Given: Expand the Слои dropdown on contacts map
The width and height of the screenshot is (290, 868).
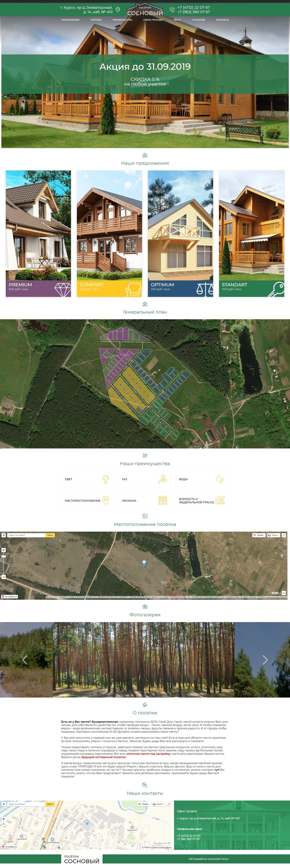Looking at the screenshot, I should pyautogui.click(x=158, y=804).
